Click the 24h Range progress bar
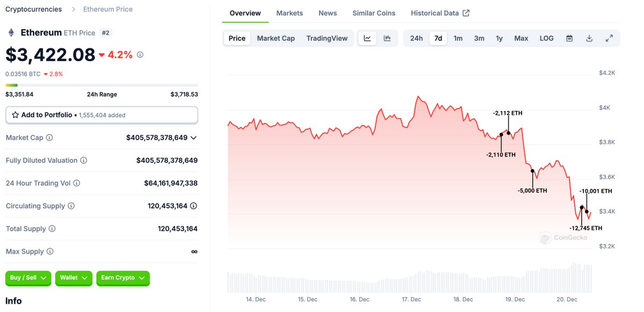 [x=102, y=85]
